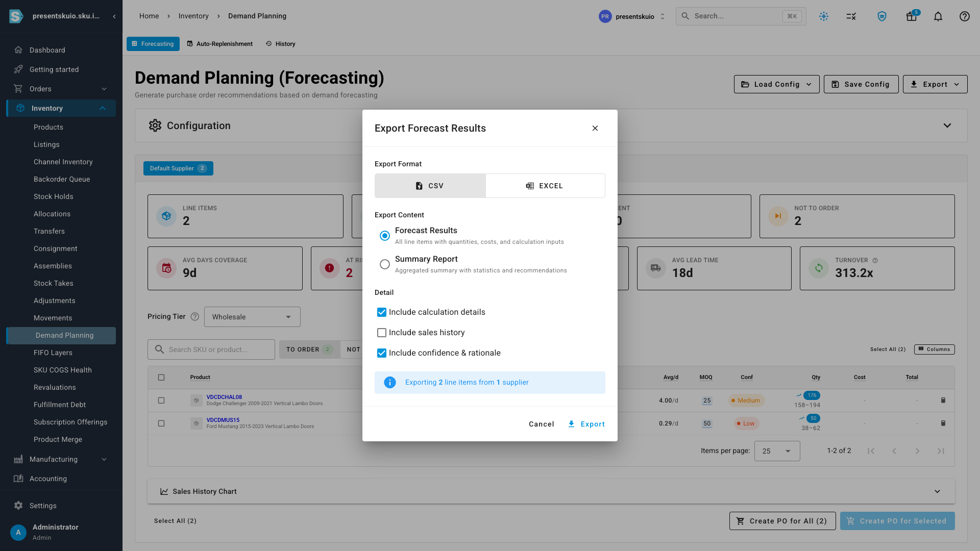
Task: Switch to the Auto-Replenishment tab
Action: point(220,44)
